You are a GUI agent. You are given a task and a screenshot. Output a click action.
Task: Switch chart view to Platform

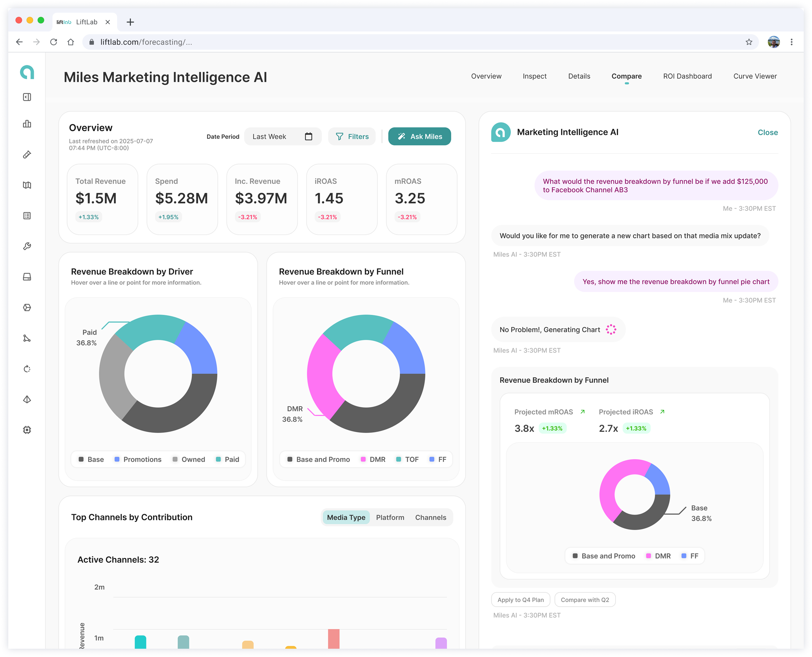(x=390, y=517)
